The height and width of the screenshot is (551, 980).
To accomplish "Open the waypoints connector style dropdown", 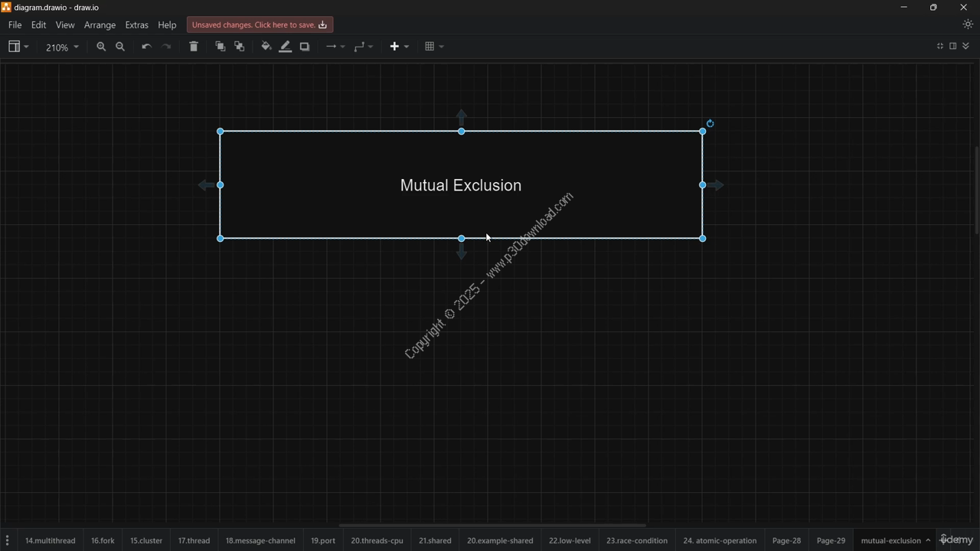I will pos(364,47).
